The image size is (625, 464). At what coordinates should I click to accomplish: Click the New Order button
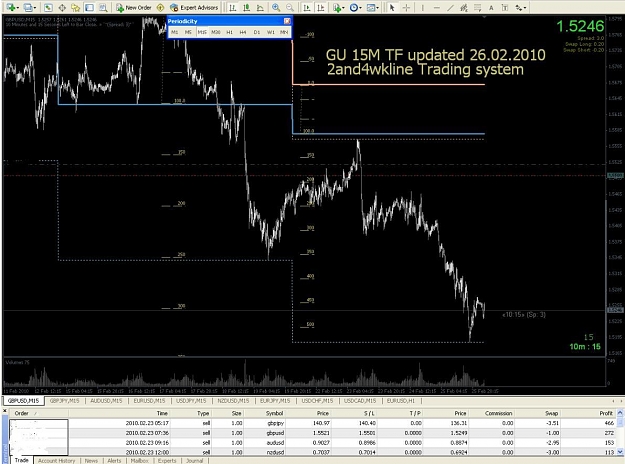(x=134, y=8)
